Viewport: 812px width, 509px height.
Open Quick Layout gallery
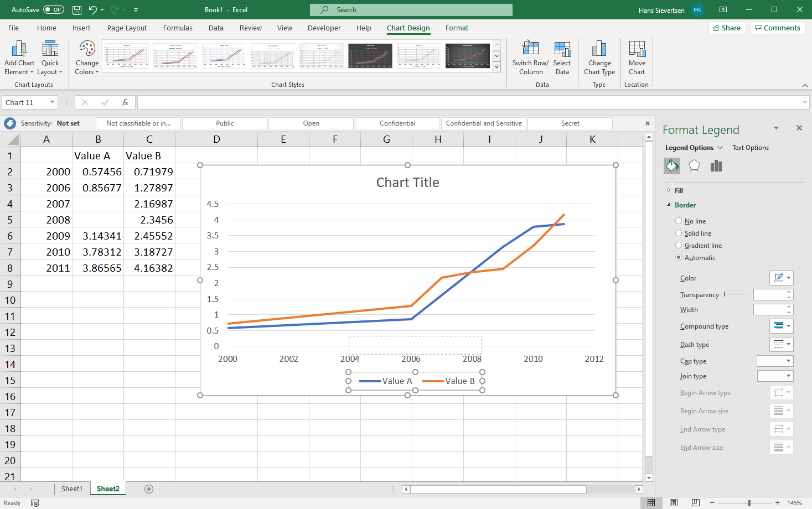pyautogui.click(x=50, y=58)
